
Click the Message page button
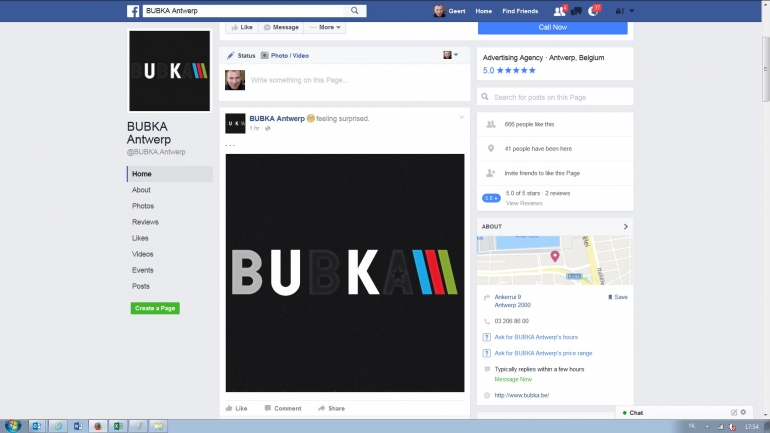pyautogui.click(x=281, y=27)
